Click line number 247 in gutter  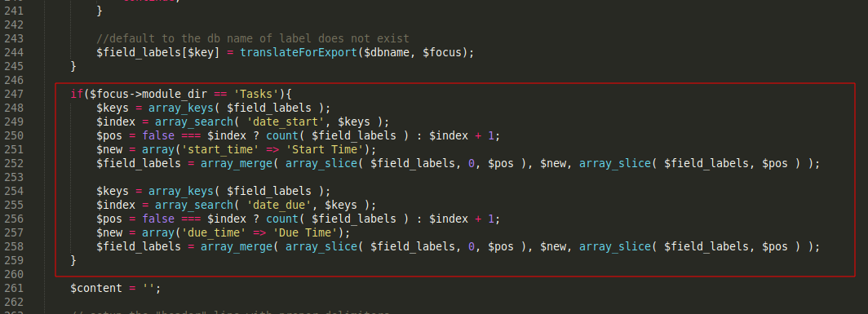tap(13, 94)
